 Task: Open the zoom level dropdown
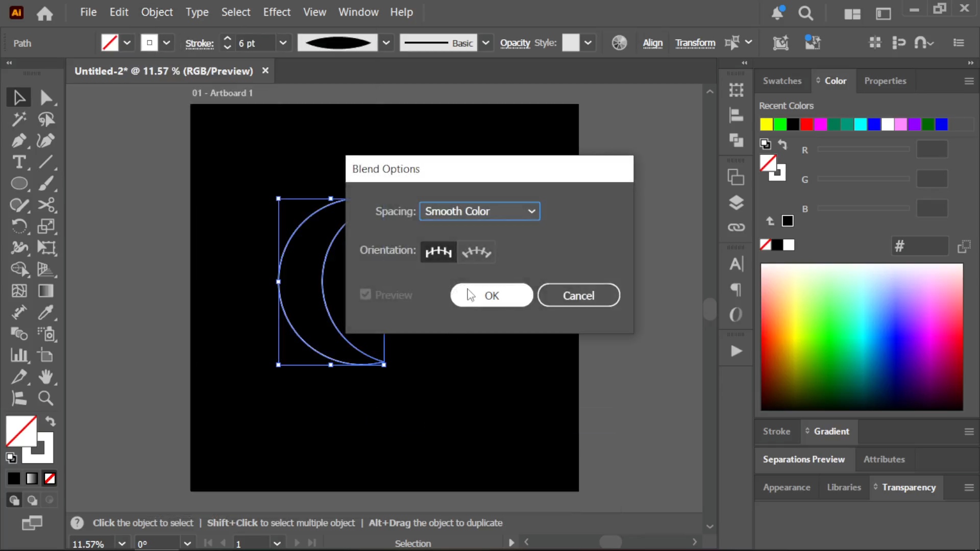[x=122, y=543]
